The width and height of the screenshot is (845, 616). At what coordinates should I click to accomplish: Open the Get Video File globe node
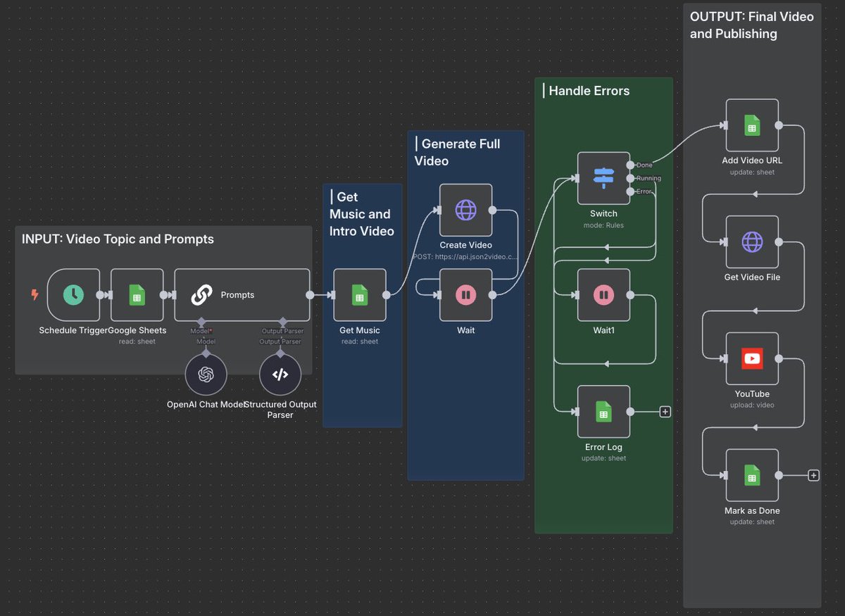(x=752, y=241)
